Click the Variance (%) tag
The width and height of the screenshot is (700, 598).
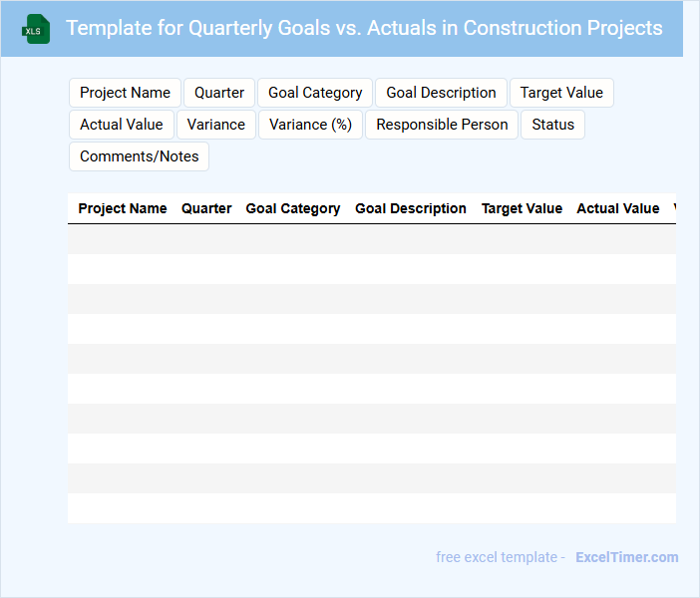[x=311, y=125]
